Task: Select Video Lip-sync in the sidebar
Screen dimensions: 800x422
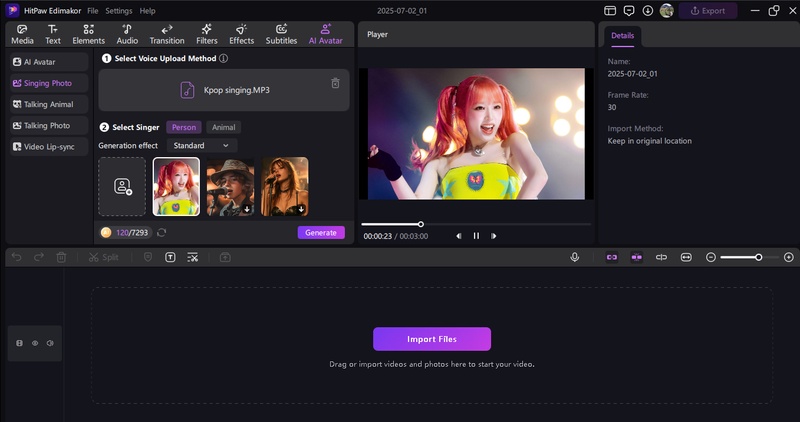Action: 49,146
